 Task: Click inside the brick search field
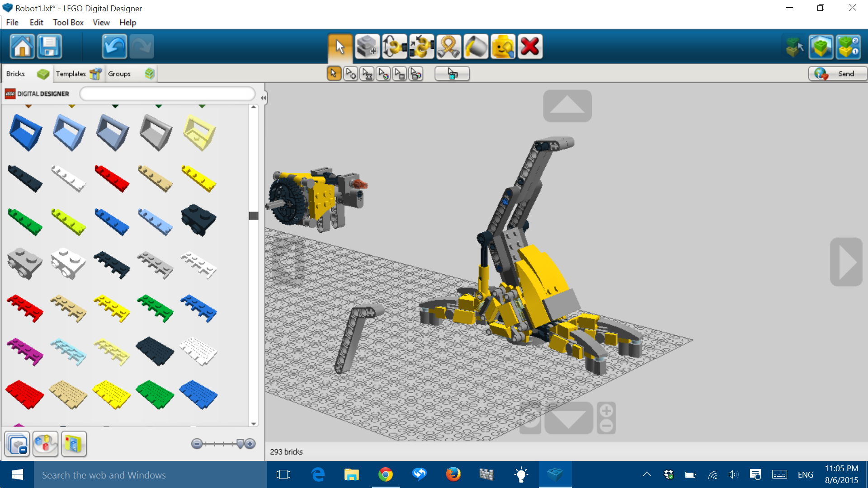[167, 94]
